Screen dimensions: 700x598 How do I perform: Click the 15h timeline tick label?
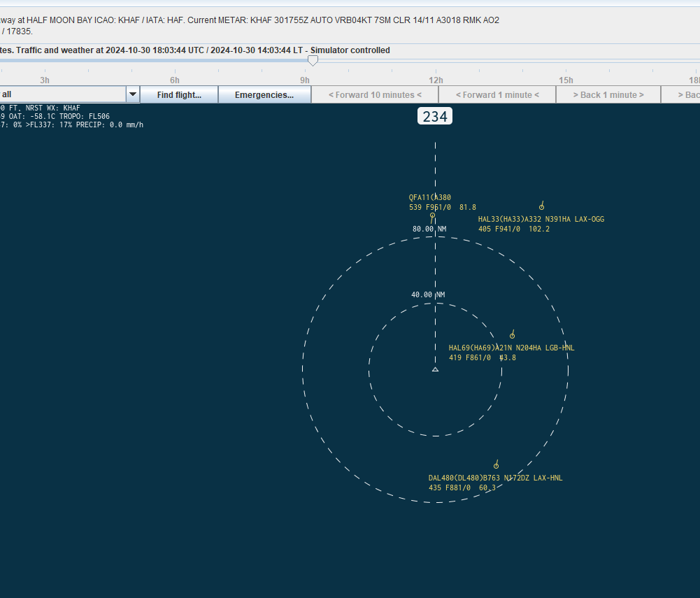click(566, 80)
